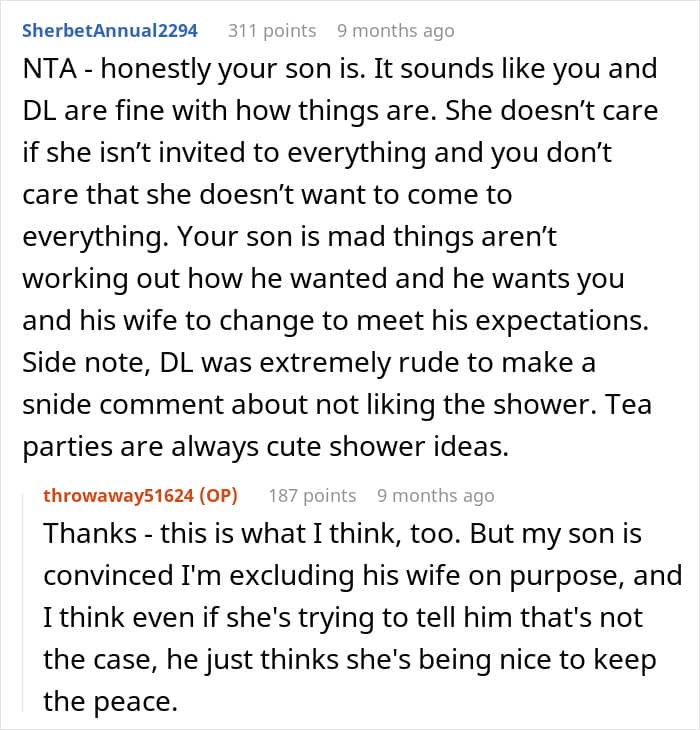
Task: Click line starting 'DL are fine with'
Action: point(340,111)
